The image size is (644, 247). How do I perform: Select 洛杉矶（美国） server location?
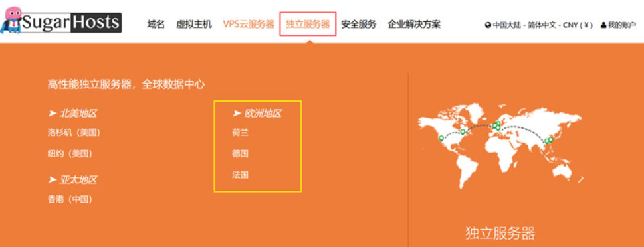click(x=74, y=133)
